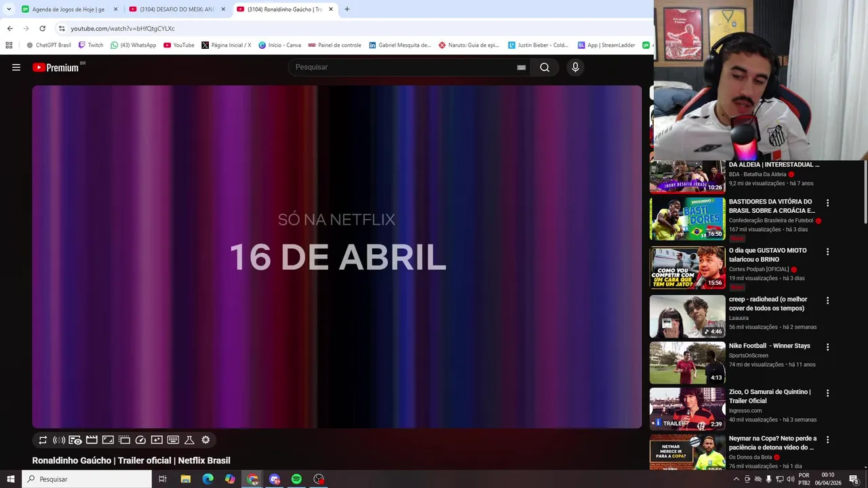Select the Ronaldinho Gaúcho YouTube tab

tap(285, 9)
